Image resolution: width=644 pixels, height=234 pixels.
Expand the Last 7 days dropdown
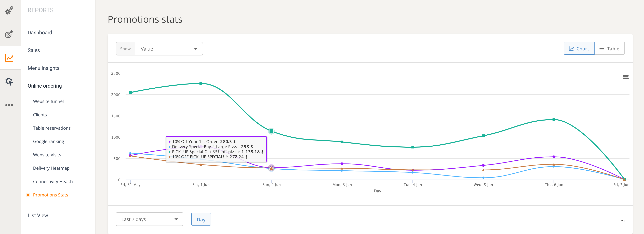[x=149, y=219]
